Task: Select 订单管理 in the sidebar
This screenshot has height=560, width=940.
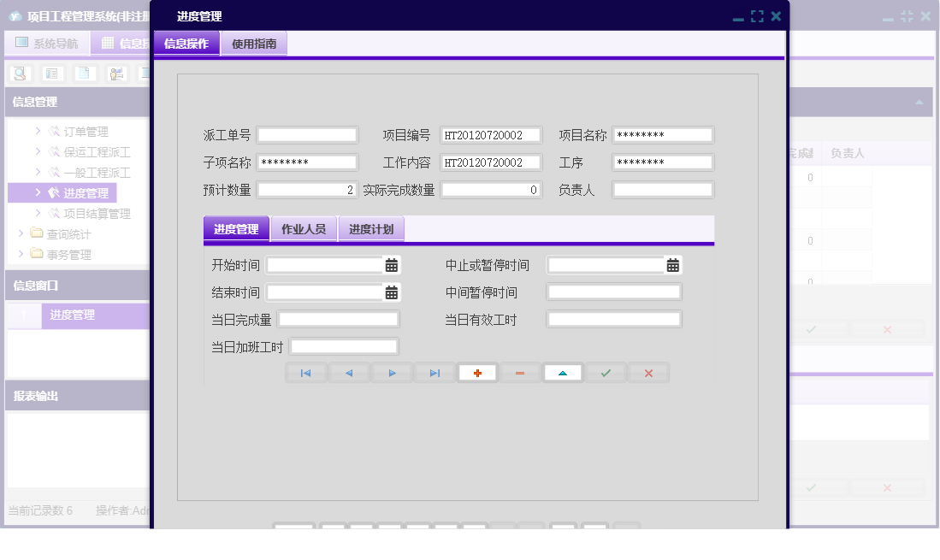Action: tap(88, 131)
